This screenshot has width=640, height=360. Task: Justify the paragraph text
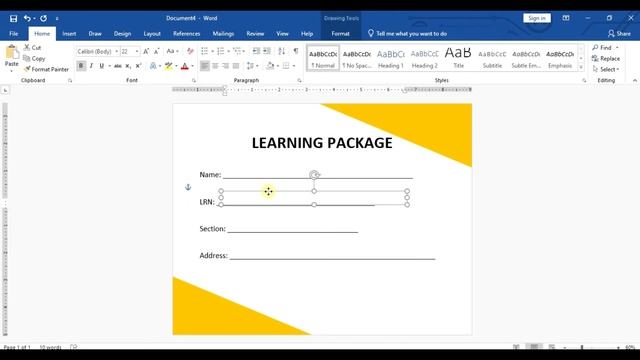click(x=236, y=66)
